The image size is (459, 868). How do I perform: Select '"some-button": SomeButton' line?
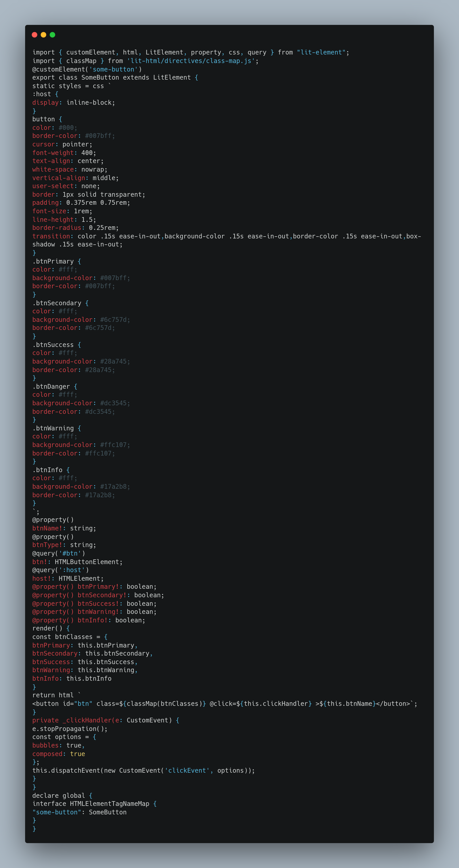[x=80, y=812]
